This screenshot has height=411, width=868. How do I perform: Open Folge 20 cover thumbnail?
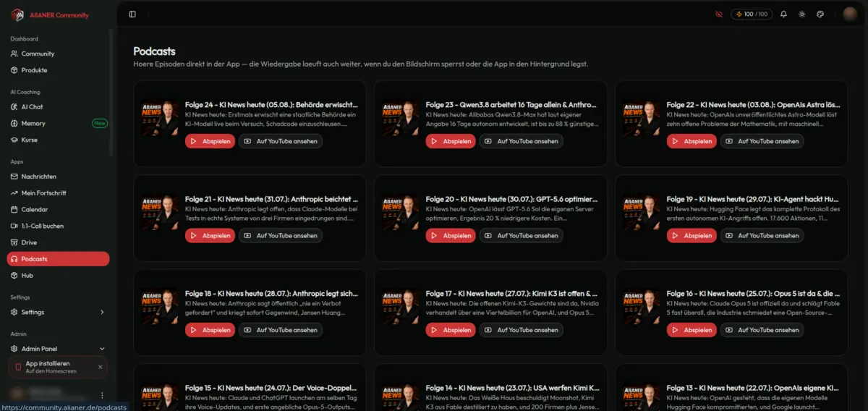[x=401, y=212]
